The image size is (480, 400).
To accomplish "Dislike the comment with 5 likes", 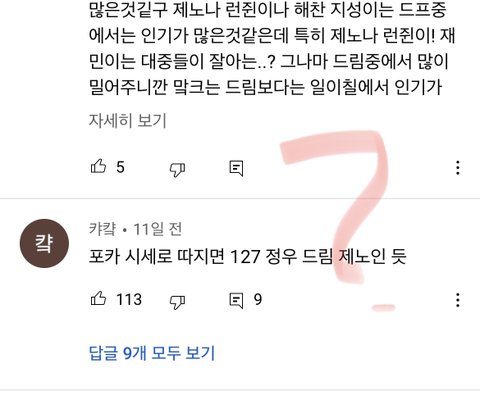I will (x=177, y=169).
